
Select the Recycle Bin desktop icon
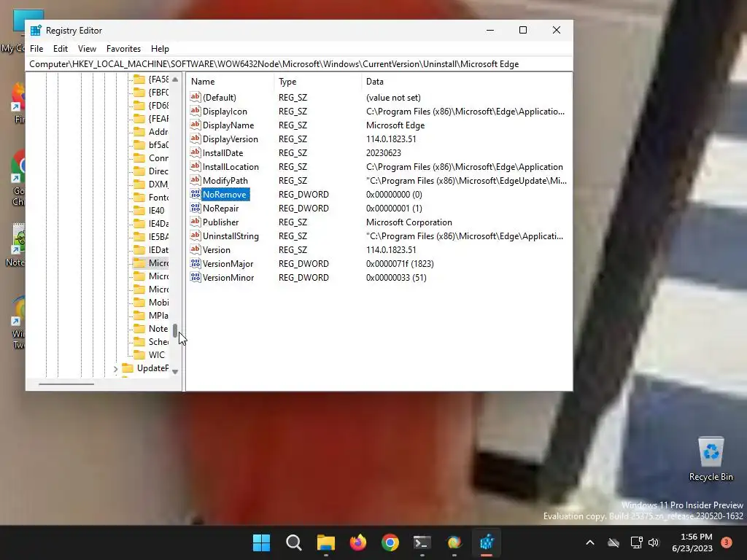711,459
